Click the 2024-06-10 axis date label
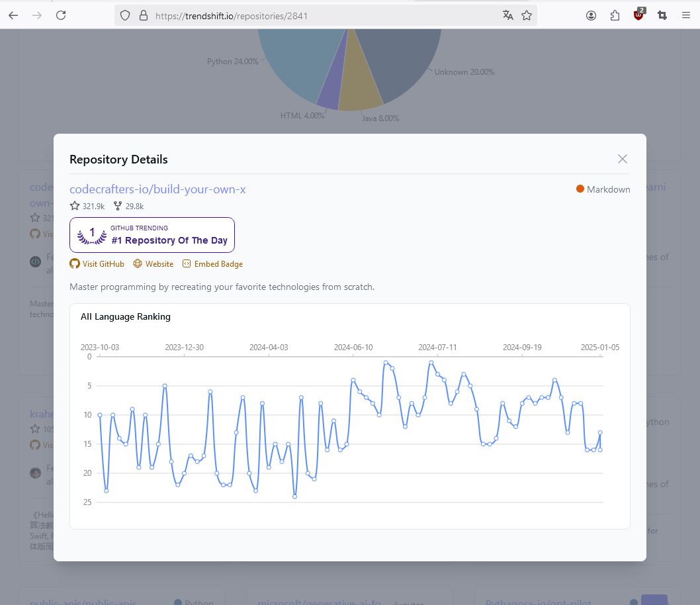Viewport: 700px width, 605px height. (x=353, y=348)
